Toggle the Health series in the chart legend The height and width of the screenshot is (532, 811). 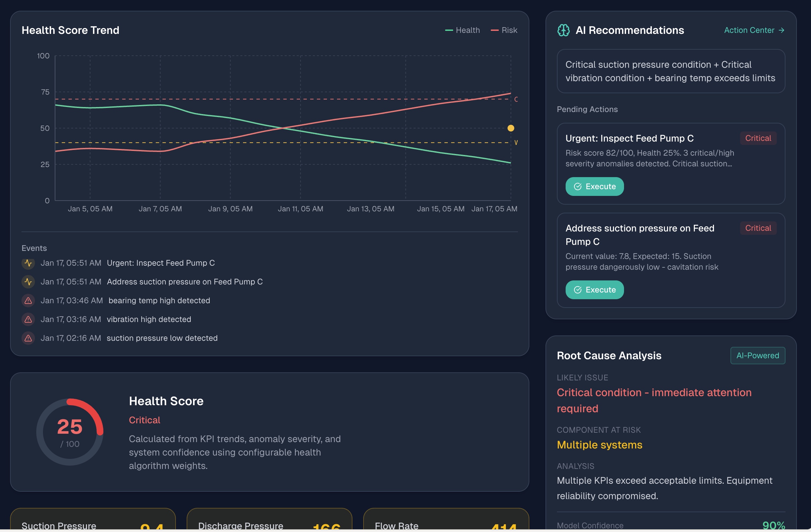point(463,30)
